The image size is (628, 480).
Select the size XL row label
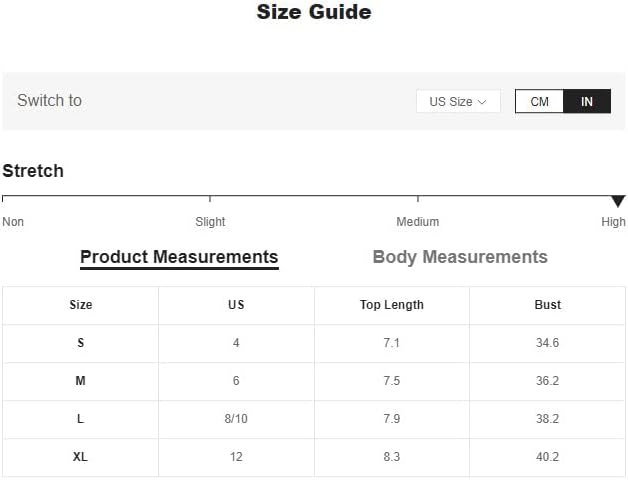point(80,457)
